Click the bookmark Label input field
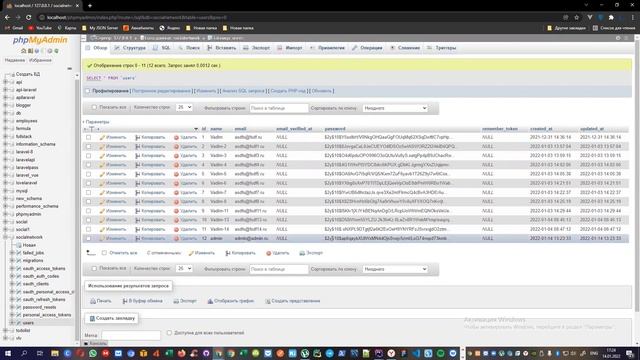 131,335
